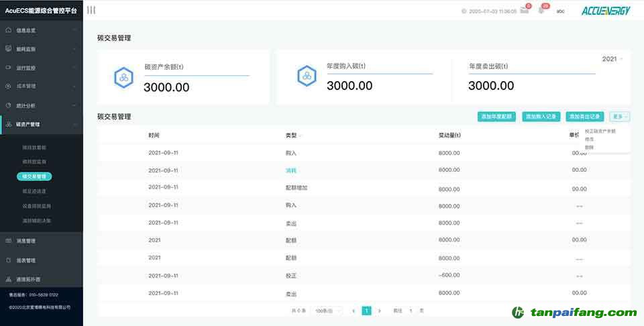644x326 pixels.
Task: Click the go-to-page number input field
Action: pyautogui.click(x=411, y=311)
